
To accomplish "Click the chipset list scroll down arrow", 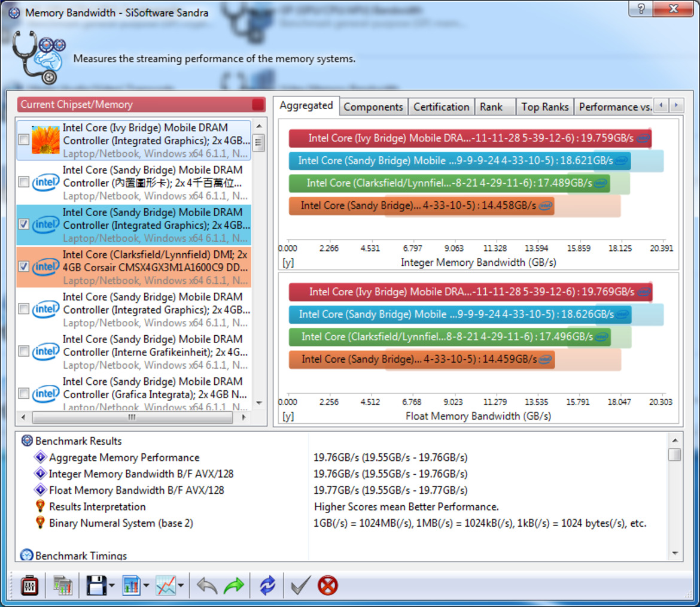I will pyautogui.click(x=259, y=403).
